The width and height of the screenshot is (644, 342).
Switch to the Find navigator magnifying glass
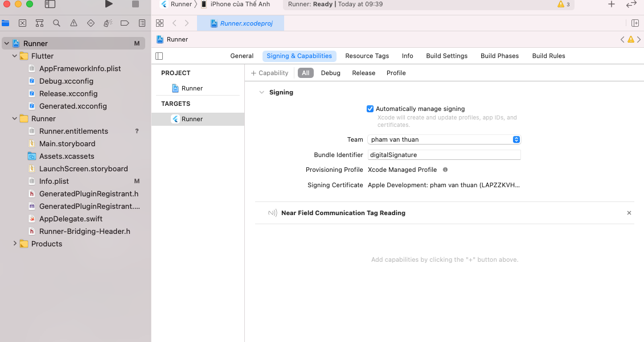coord(55,23)
